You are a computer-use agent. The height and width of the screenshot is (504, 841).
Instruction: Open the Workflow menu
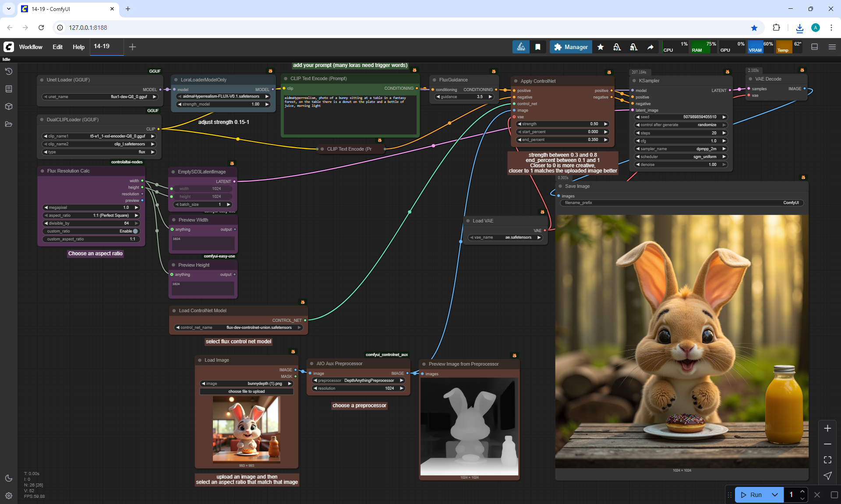point(31,47)
